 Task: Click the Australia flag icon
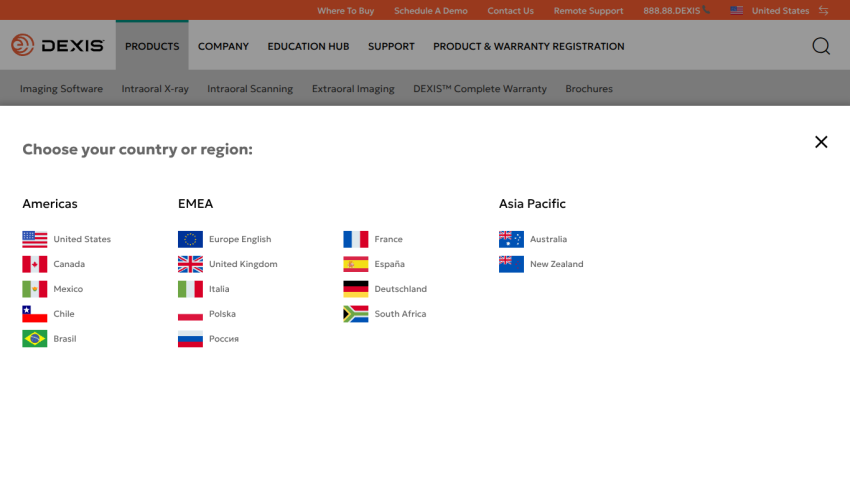click(x=511, y=239)
